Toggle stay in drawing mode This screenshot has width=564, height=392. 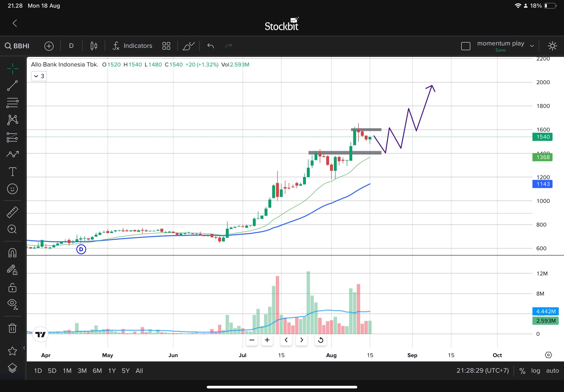[12, 270]
